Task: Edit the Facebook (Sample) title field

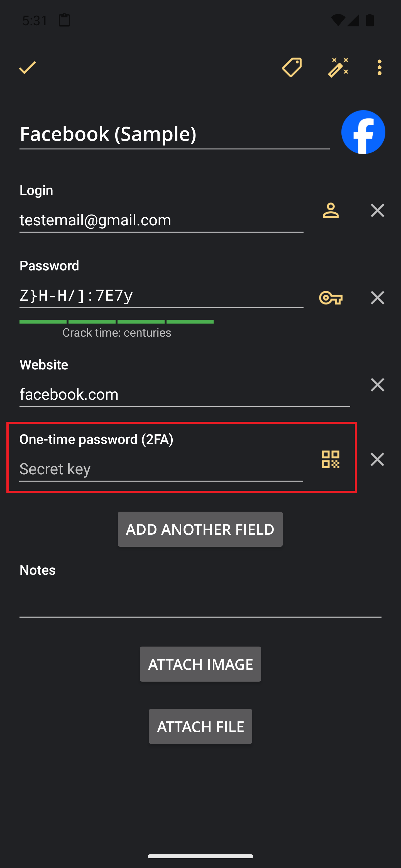Action: coord(174,134)
